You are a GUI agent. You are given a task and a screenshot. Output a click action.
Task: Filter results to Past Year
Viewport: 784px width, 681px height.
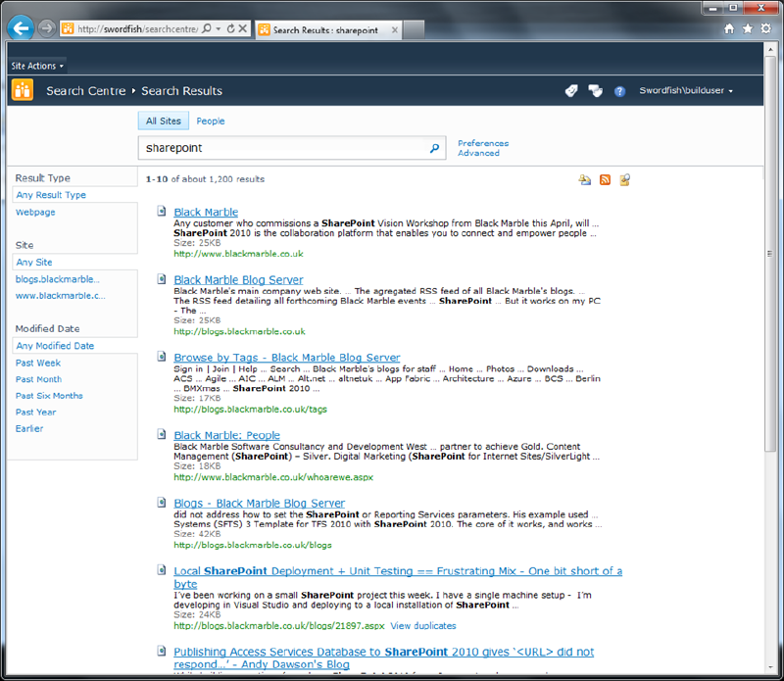[35, 413]
